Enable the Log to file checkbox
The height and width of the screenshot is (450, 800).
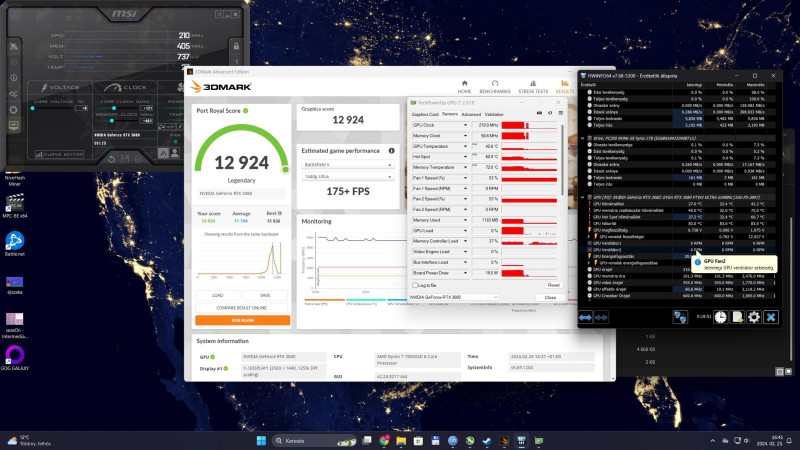tap(415, 285)
